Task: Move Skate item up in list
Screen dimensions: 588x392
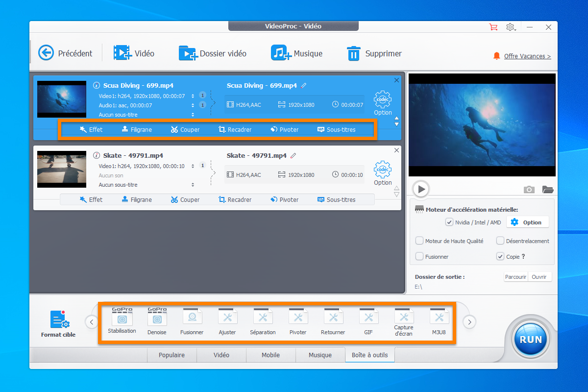Action: pyautogui.click(x=397, y=189)
